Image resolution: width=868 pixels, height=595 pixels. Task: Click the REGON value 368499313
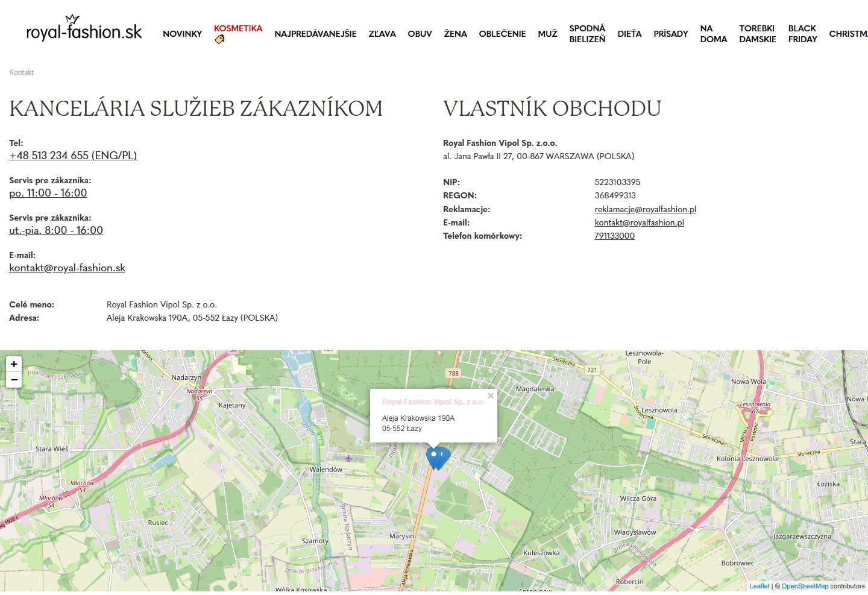coord(615,195)
